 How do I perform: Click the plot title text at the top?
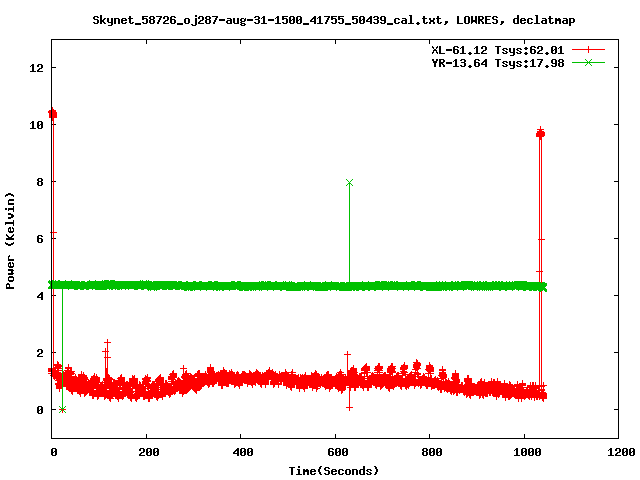[x=333, y=20]
